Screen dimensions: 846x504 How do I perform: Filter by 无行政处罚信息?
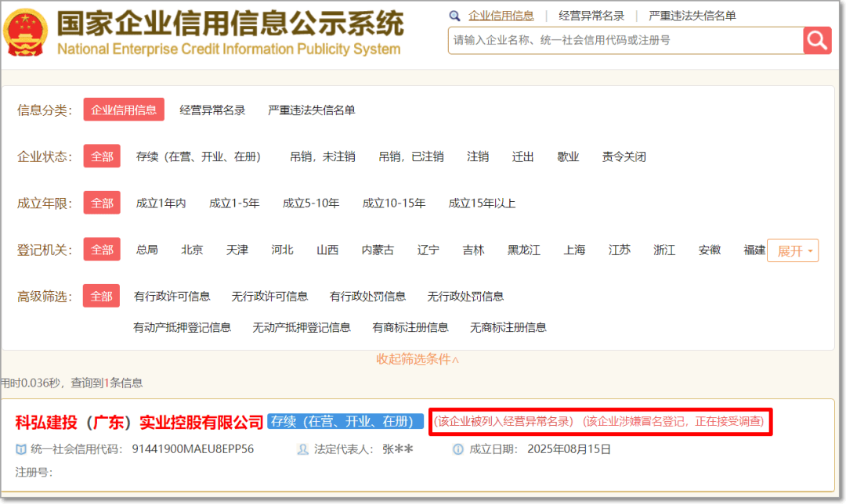(x=465, y=297)
